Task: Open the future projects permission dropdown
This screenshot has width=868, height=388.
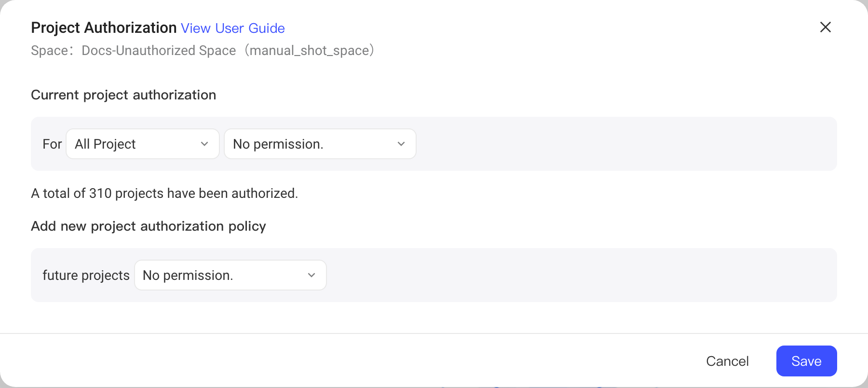Action: click(x=231, y=275)
